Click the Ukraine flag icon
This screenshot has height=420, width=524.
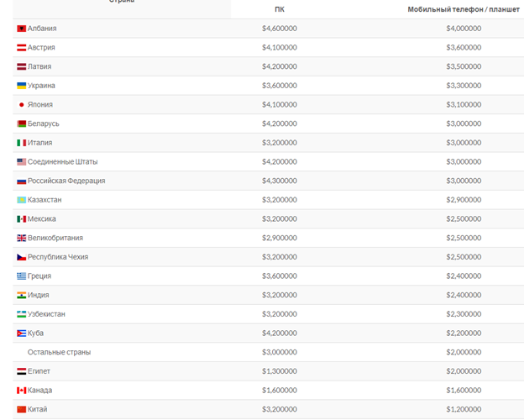point(21,86)
